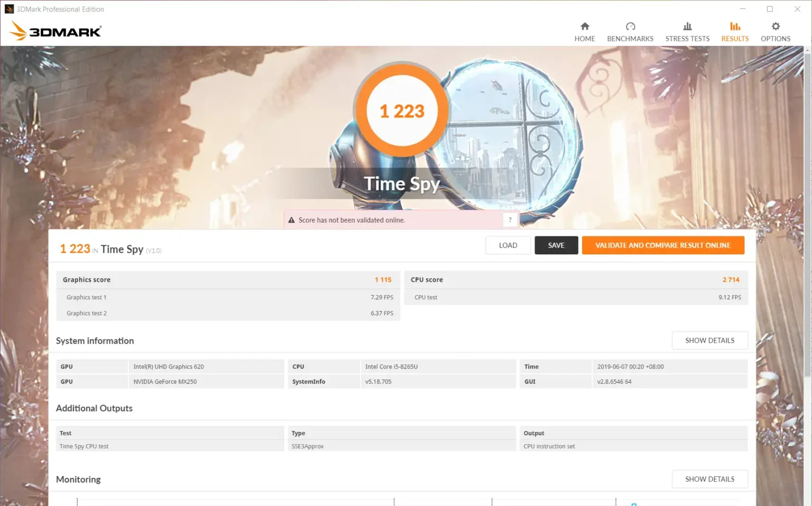
Task: Click the orange 1 223 score circle
Action: 402,111
